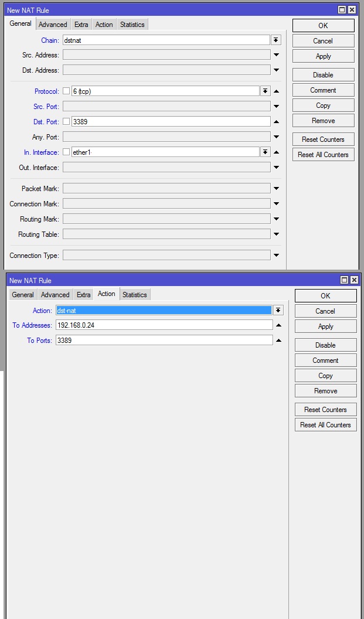Click Comment in the upper NAT Rule window
Viewport: 364px width, 619px height.
(324, 90)
